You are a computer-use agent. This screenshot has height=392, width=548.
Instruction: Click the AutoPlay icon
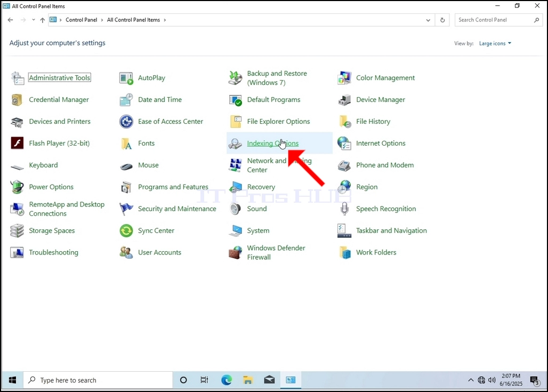tap(126, 78)
